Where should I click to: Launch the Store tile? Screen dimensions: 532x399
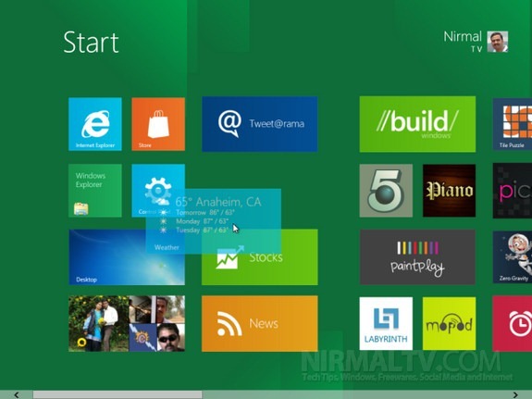(x=158, y=124)
